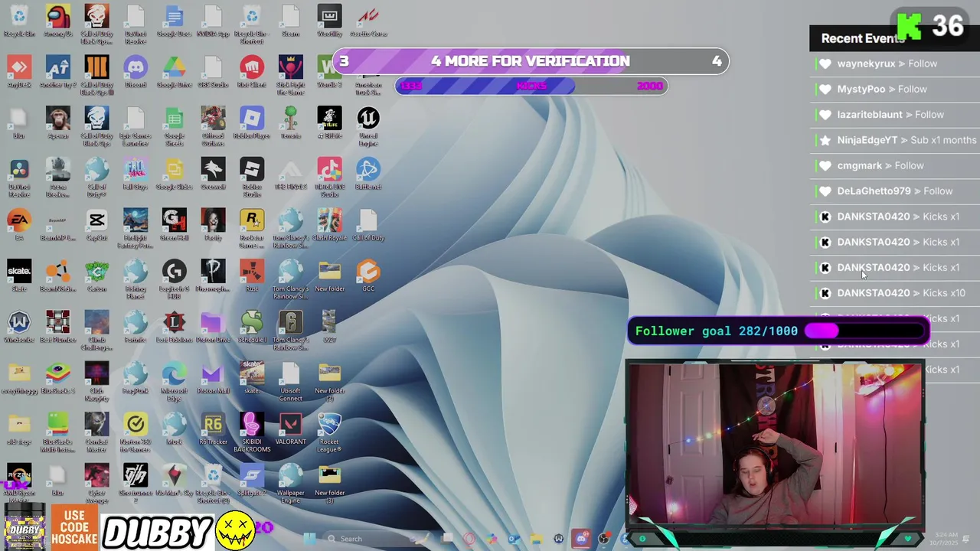Open the New folder (3) desktop folder
The width and height of the screenshot is (980, 551).
point(329,484)
